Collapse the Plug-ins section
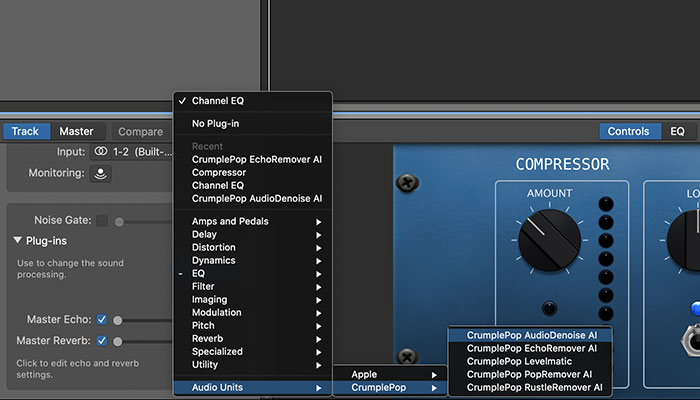The image size is (700, 400). coord(17,241)
